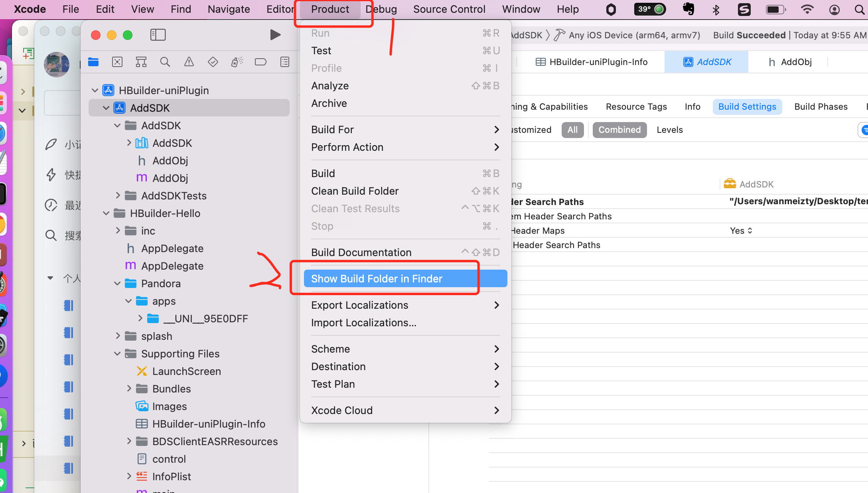Switch to the Build Phases tab

click(821, 106)
